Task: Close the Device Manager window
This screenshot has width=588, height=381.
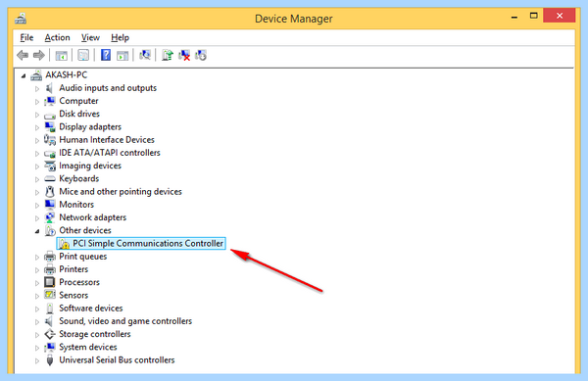Action: point(560,16)
